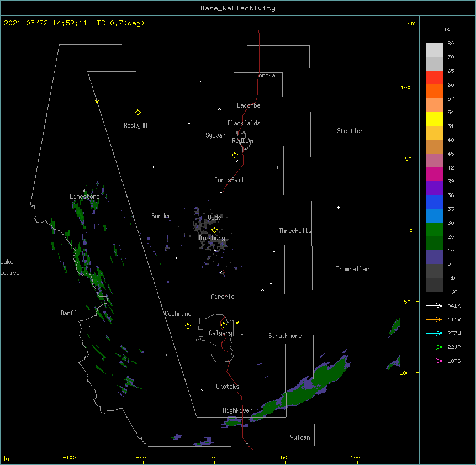Click the Limestone label

pos(84,197)
